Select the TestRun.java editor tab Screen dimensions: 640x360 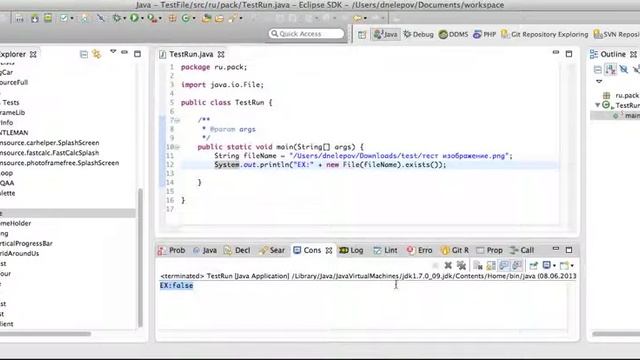191,54
